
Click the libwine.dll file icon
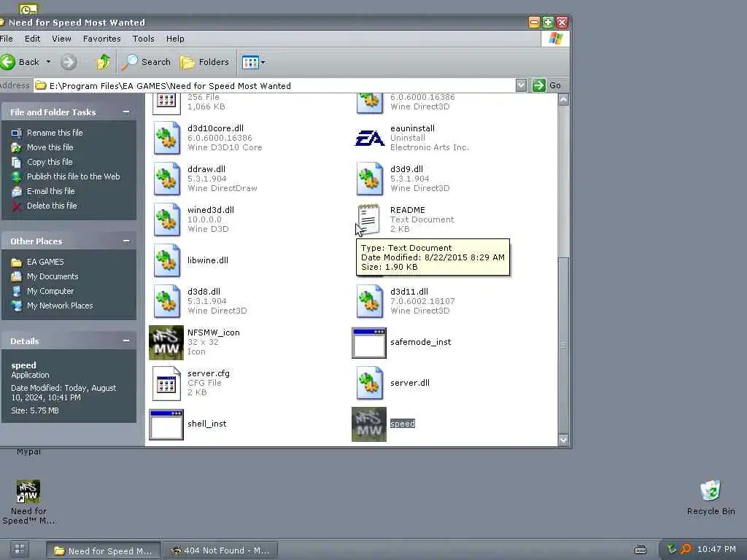(x=167, y=260)
